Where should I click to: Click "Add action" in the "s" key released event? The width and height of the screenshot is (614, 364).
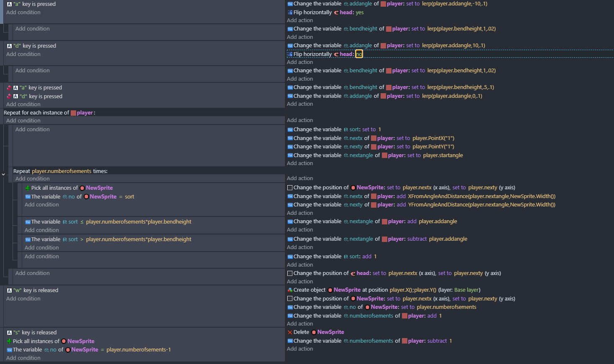(300, 349)
